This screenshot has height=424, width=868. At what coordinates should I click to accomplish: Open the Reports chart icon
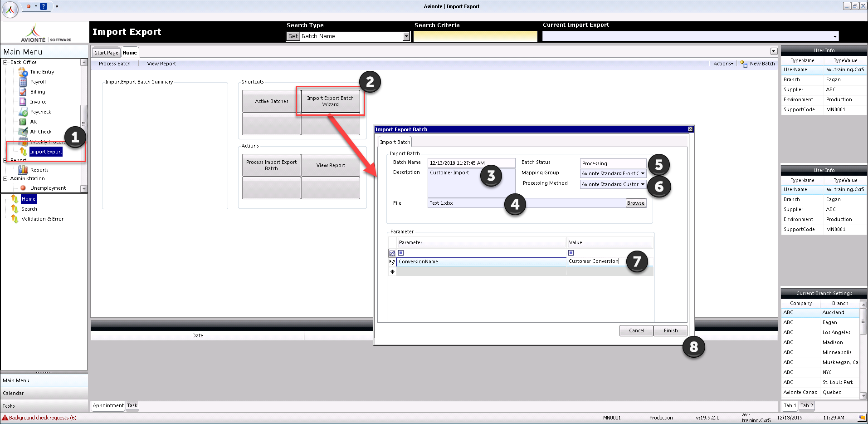(23, 170)
